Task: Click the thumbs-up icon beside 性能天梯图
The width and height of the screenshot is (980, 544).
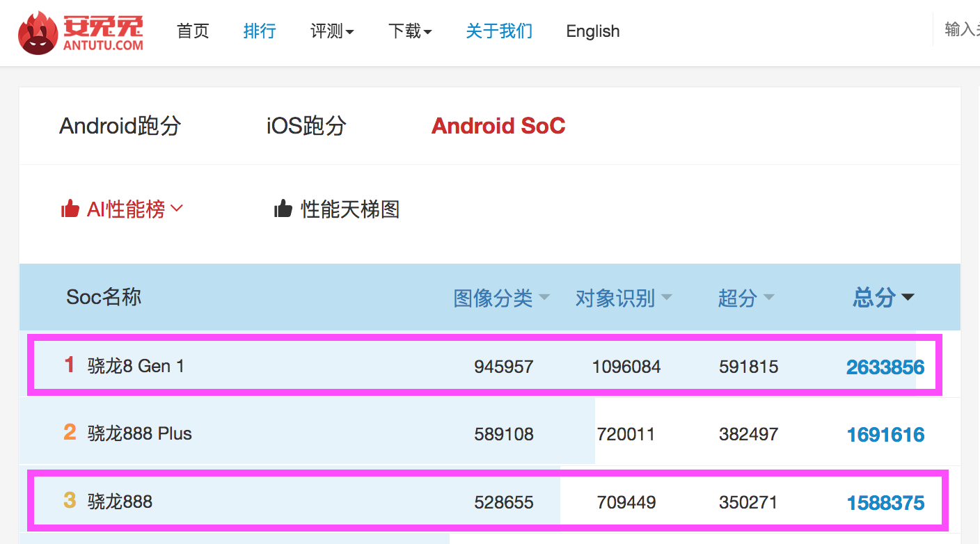Action: pyautogui.click(x=283, y=209)
